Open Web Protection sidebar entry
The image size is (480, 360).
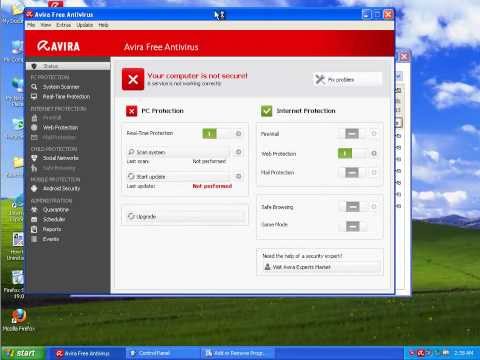(x=60, y=127)
